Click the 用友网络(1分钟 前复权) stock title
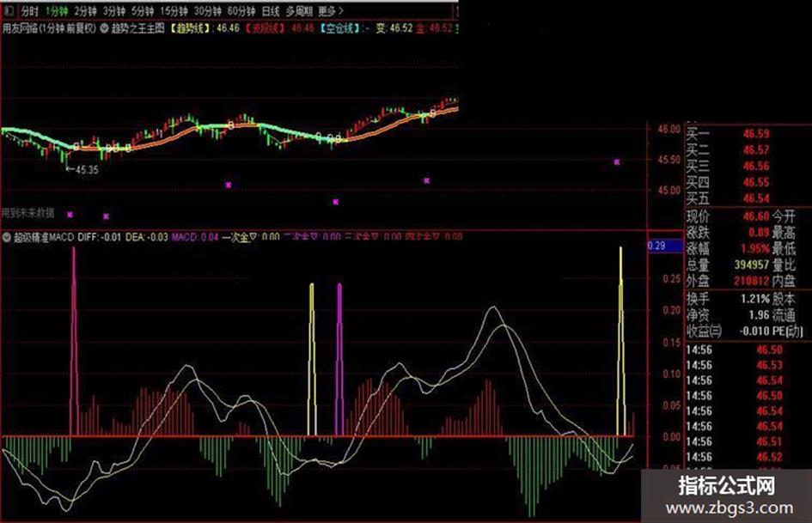Viewport: 812px width, 523px height. pos(49,28)
